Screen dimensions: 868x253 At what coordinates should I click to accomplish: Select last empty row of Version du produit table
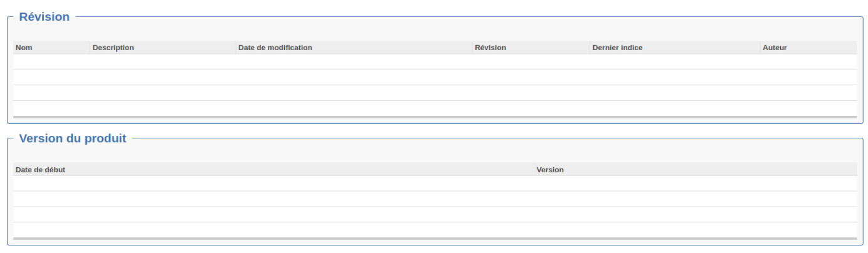pos(435,230)
